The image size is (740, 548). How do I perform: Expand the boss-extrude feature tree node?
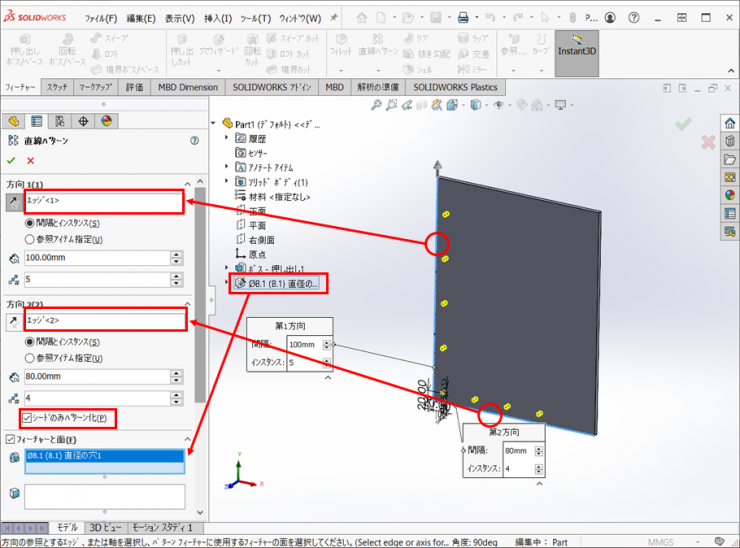pyautogui.click(x=227, y=268)
